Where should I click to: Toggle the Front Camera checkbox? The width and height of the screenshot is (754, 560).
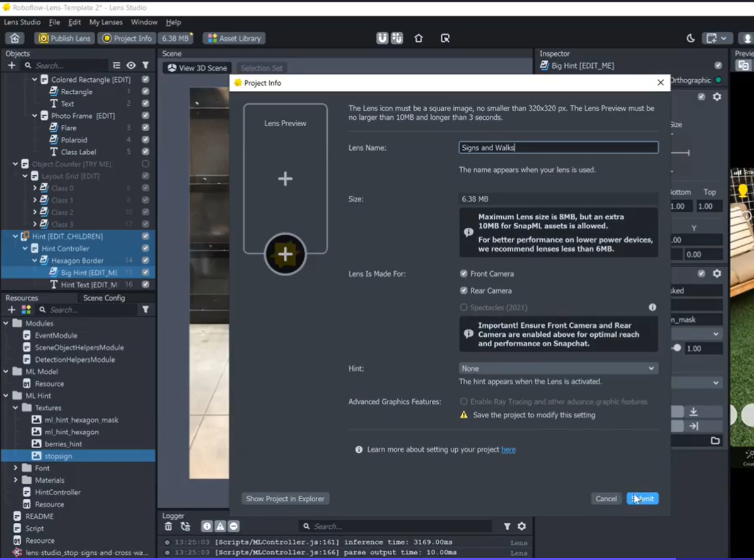(463, 274)
